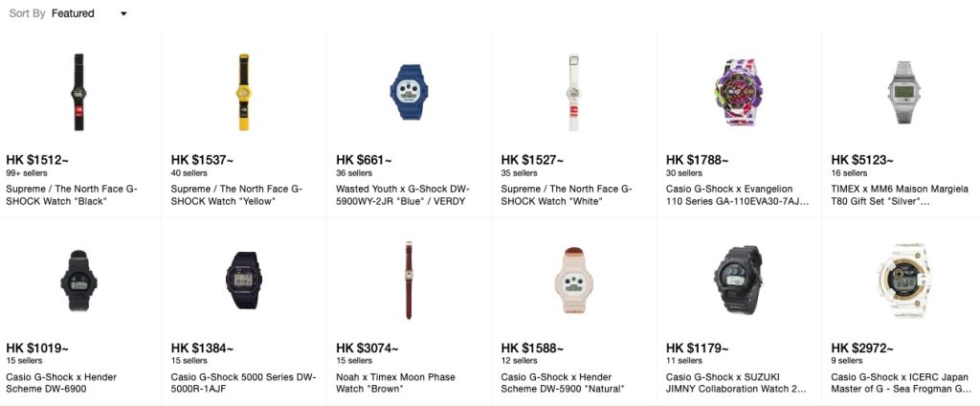
Task: Click the G-Shock 5000 Series watch image
Action: coord(244,280)
